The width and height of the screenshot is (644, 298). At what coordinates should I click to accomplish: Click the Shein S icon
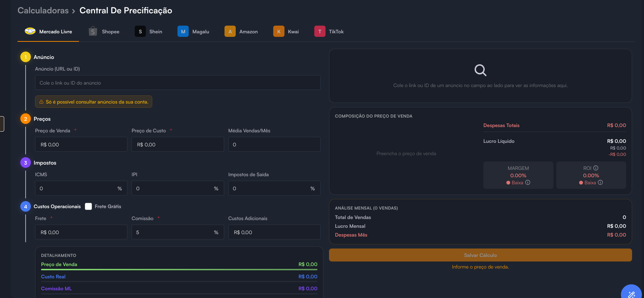(140, 31)
